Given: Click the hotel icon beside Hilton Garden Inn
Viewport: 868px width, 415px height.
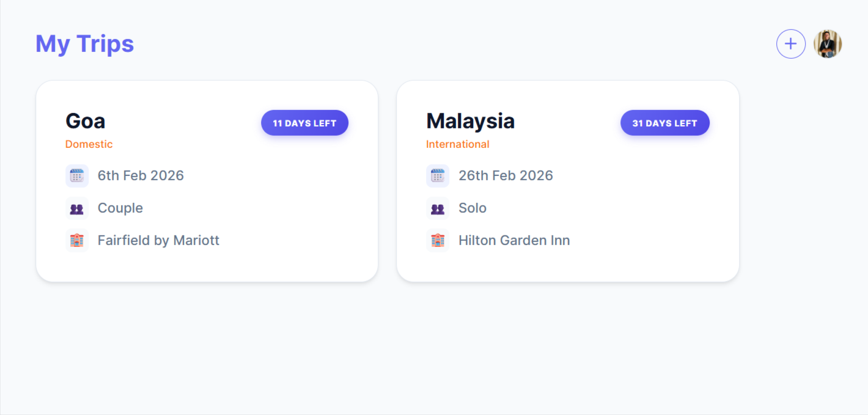Looking at the screenshot, I should coord(438,240).
